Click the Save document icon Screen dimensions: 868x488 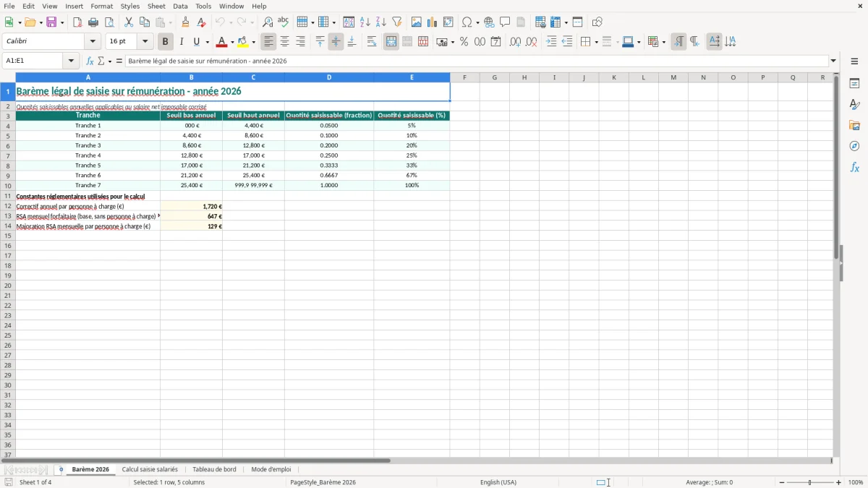point(51,22)
